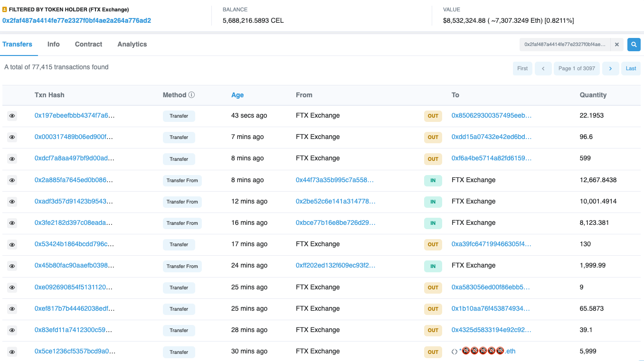This screenshot has width=644, height=361.
Task: Click the address filter search field
Action: click(565, 45)
